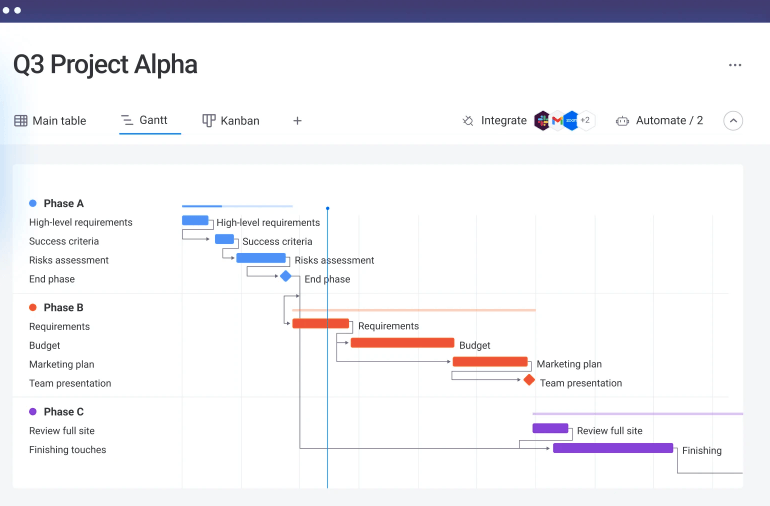
Task: Click the blue Success criteria Gantt bar
Action: 224,239
